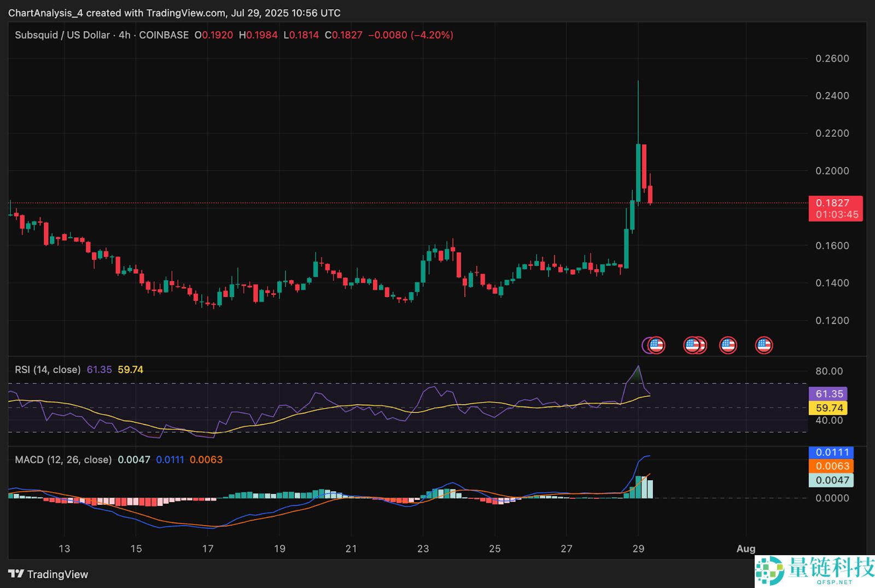This screenshot has height=588, width=875.
Task: Select the yellow 59.74 RSI average badge
Action: tap(829, 408)
